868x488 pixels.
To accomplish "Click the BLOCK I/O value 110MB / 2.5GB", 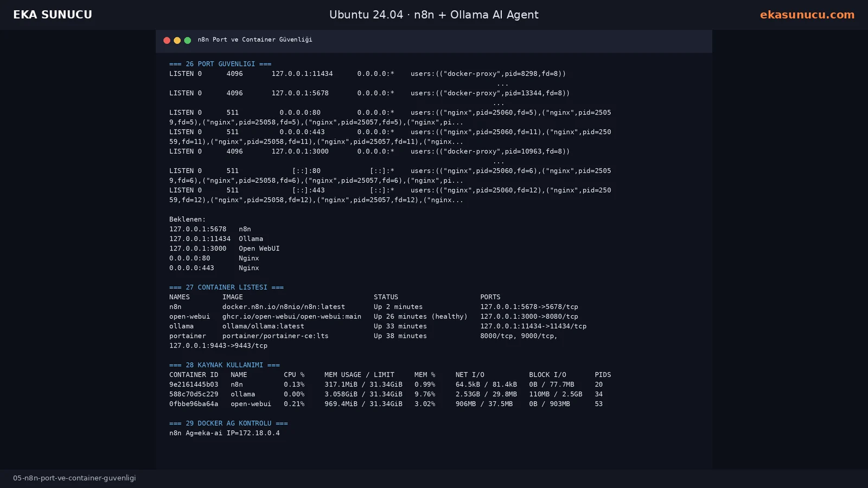I will [556, 395].
